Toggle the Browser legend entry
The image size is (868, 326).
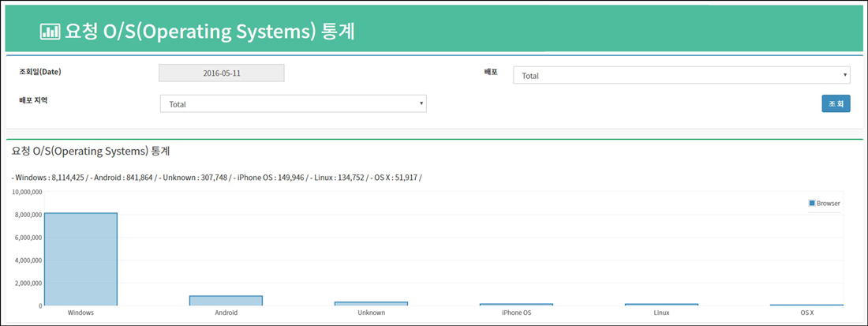[x=825, y=203]
